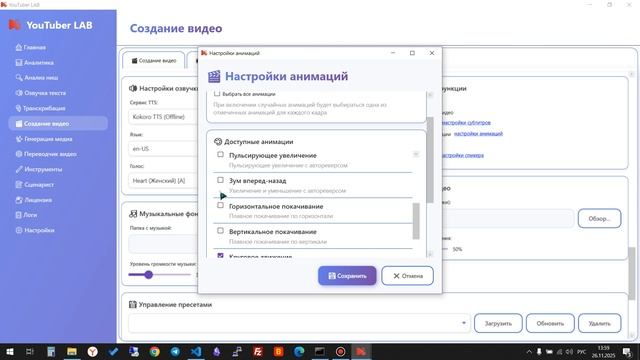Open the Главная home icon in sidebar
This screenshot has width=640, height=360.
coord(19,47)
